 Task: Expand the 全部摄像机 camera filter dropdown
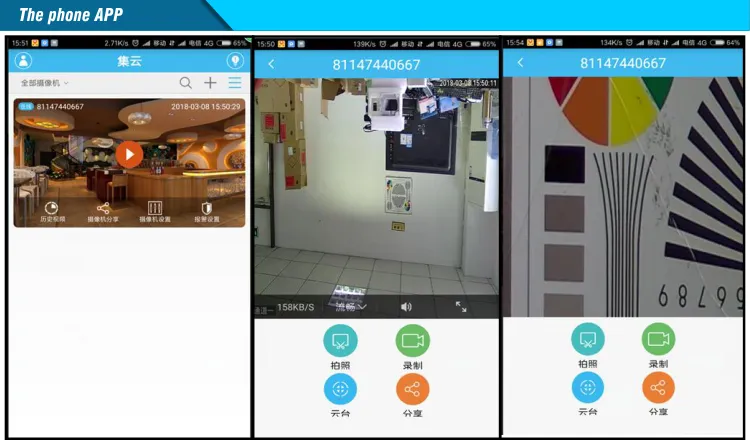45,84
